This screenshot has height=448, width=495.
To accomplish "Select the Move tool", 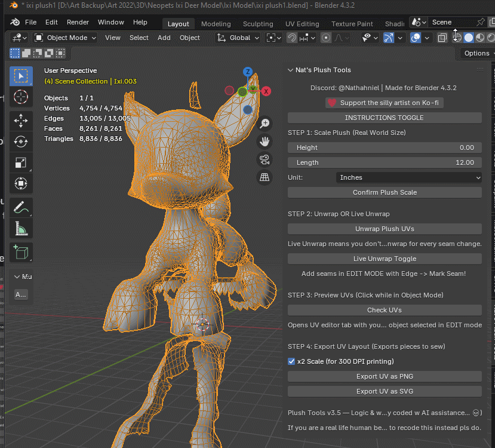I will coord(21,121).
